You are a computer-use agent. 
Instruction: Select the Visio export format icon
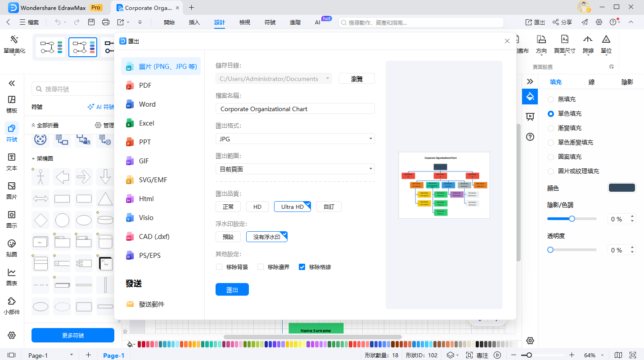point(130,217)
